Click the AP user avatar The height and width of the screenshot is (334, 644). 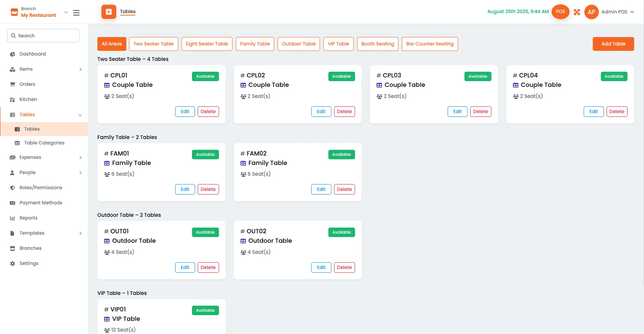591,12
